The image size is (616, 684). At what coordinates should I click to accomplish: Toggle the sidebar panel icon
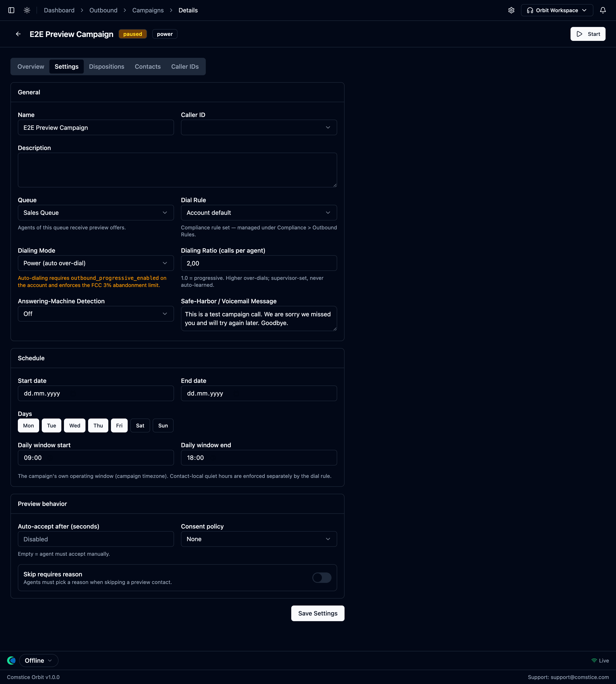[x=11, y=10]
